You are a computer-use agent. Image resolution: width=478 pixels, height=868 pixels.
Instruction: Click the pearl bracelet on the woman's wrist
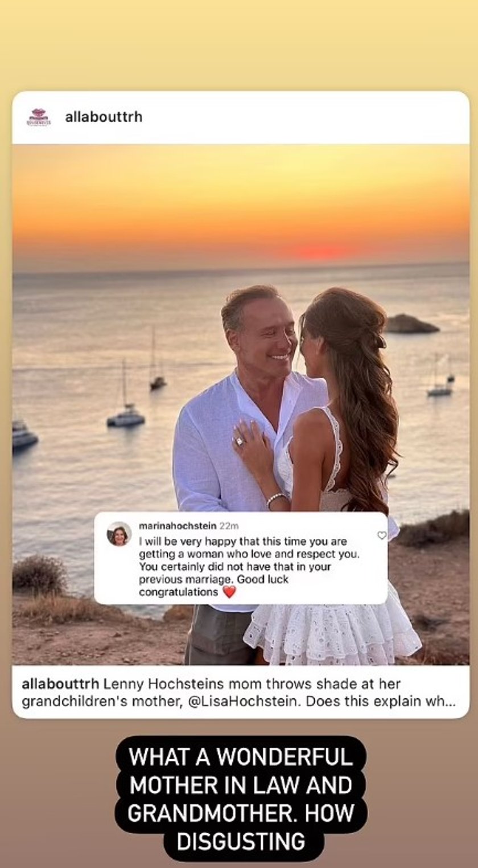(x=277, y=499)
